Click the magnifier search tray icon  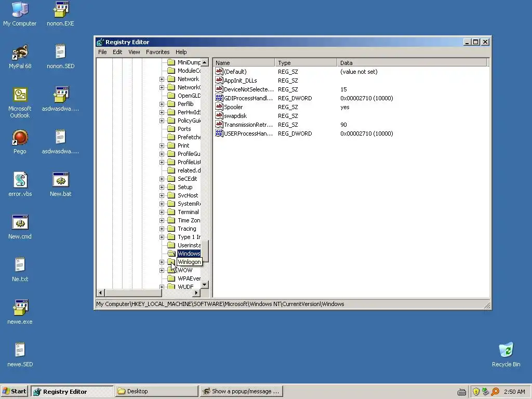pos(495,392)
